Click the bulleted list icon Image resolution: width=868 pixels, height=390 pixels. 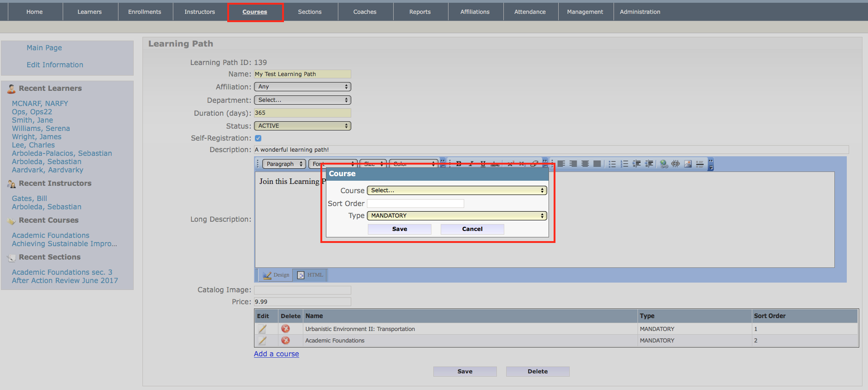pyautogui.click(x=612, y=164)
